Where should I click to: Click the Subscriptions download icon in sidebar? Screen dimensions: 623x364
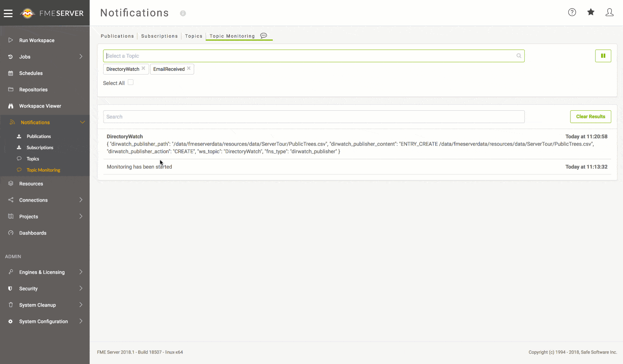19,148
